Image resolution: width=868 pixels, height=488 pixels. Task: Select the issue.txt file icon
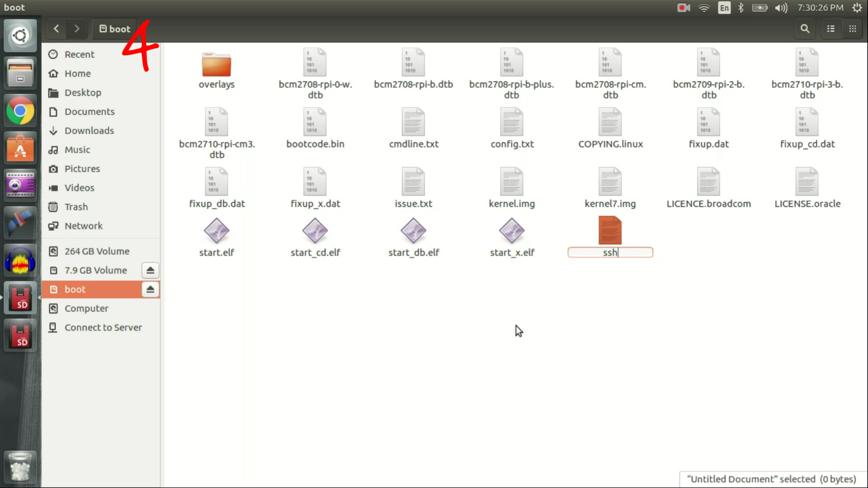click(x=413, y=182)
